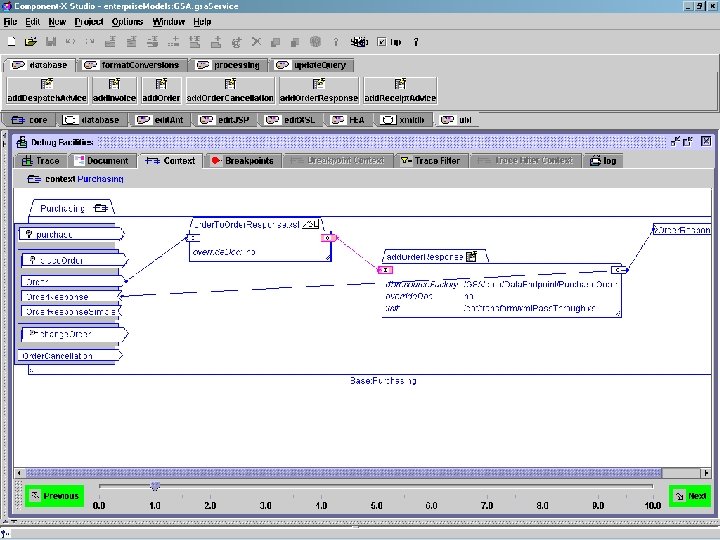Click the Undo arrow icon
Screen dimensions: 720x540
(x=70, y=42)
